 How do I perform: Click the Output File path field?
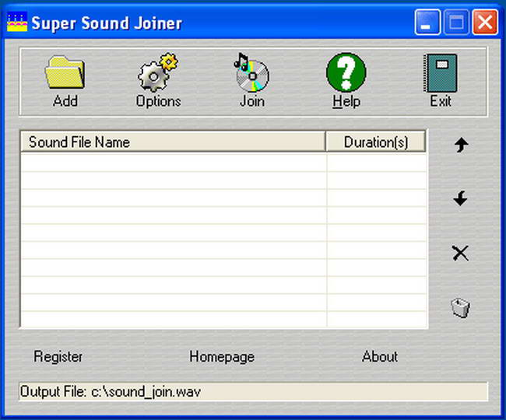tap(253, 392)
